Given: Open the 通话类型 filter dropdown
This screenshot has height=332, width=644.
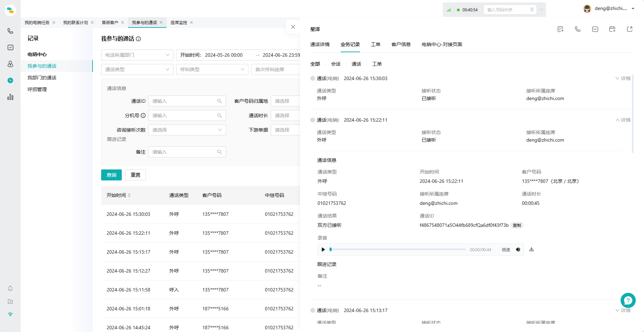Looking at the screenshot, I should (x=137, y=69).
